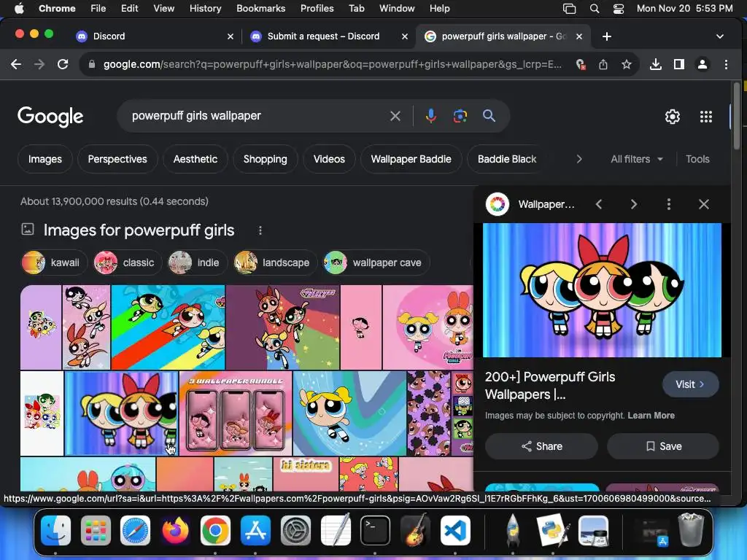Select the Videos filter chip

pos(329,159)
